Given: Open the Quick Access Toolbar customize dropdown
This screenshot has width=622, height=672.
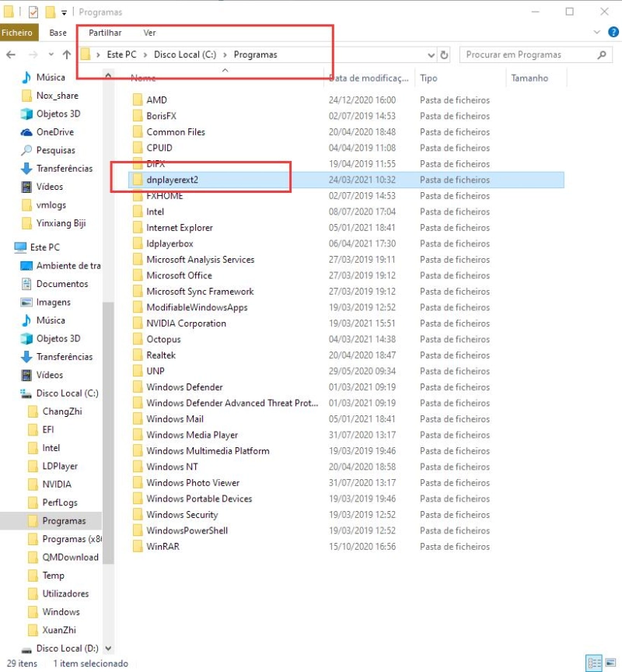Looking at the screenshot, I should click(64, 12).
